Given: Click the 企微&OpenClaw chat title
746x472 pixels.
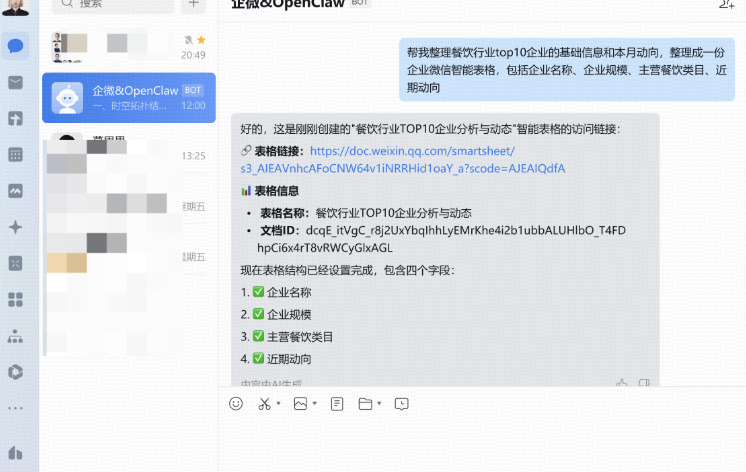Looking at the screenshot, I should (288, 5).
